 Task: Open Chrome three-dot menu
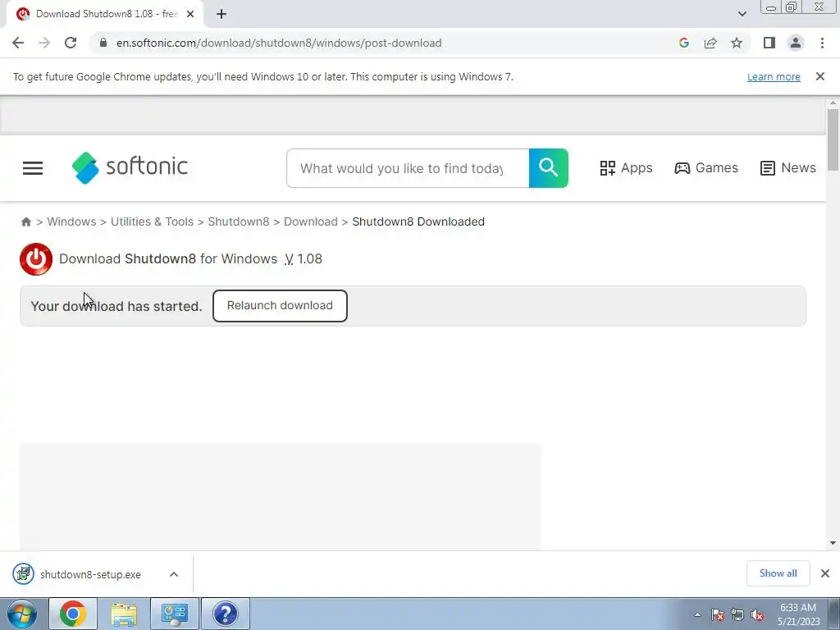click(x=822, y=43)
